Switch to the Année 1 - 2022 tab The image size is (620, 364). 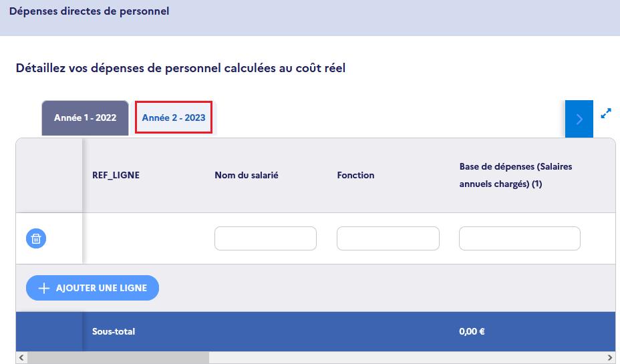point(85,118)
